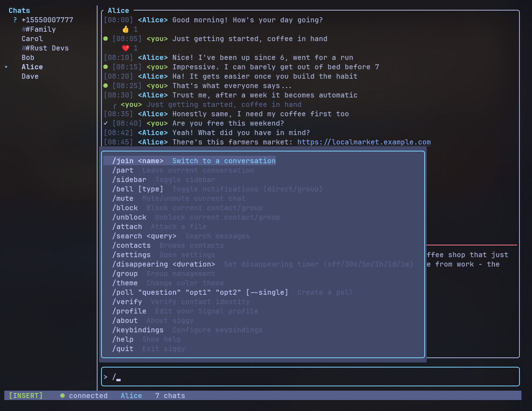Screen dimensions: 532x411
Task: Click the unread dot beside the 08:05 message
Action: [x=105, y=38]
